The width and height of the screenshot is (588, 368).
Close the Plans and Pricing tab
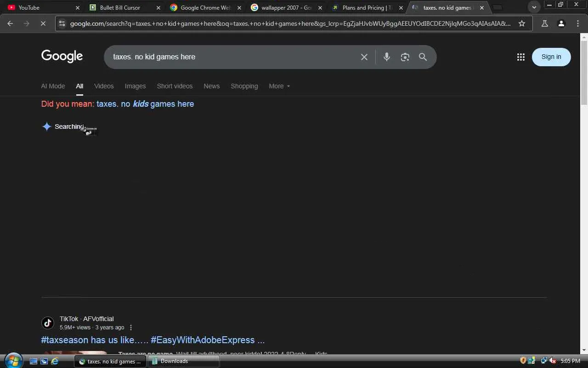401,8
